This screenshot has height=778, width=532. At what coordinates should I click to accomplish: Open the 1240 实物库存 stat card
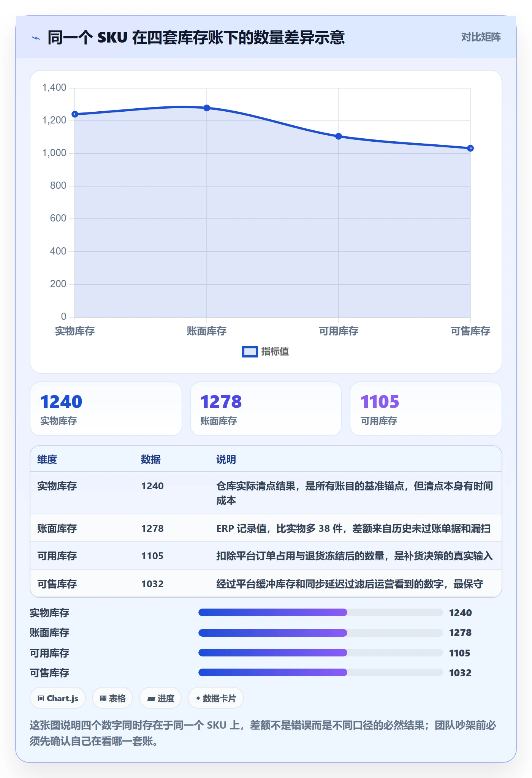click(106, 409)
